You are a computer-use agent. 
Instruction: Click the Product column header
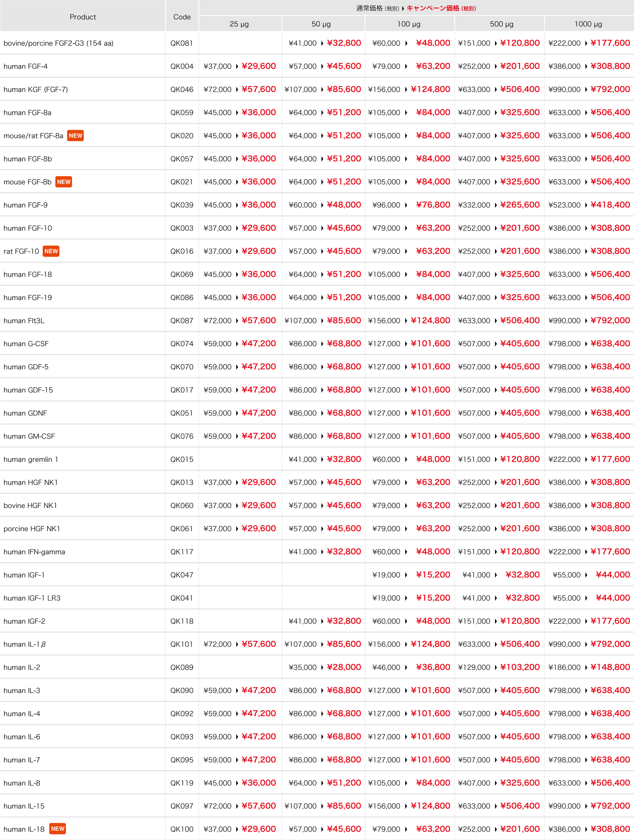click(82, 17)
